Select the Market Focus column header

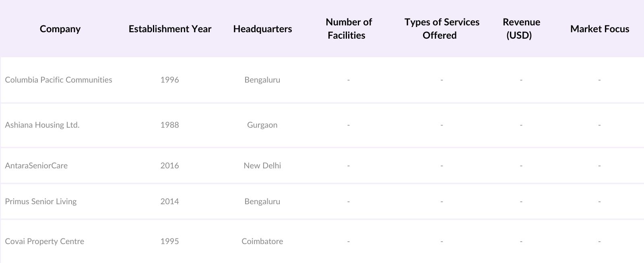point(599,29)
